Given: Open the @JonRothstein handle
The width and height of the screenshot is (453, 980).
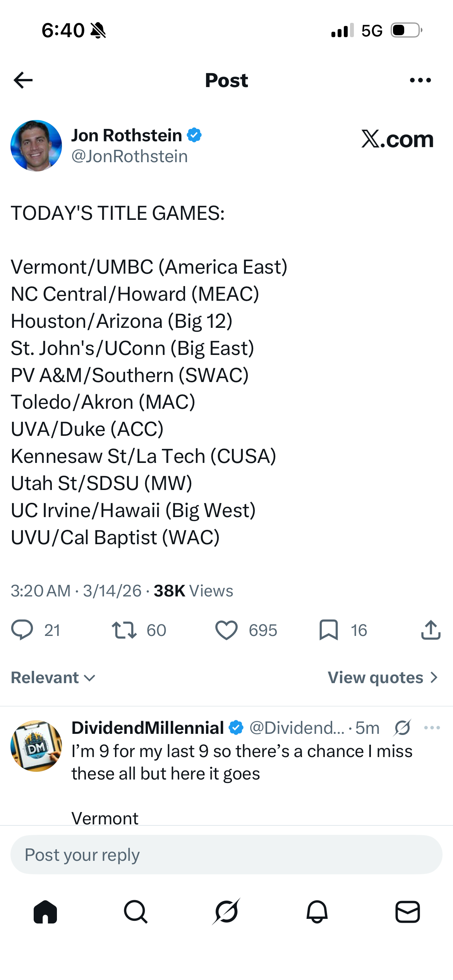Looking at the screenshot, I should pos(129,156).
